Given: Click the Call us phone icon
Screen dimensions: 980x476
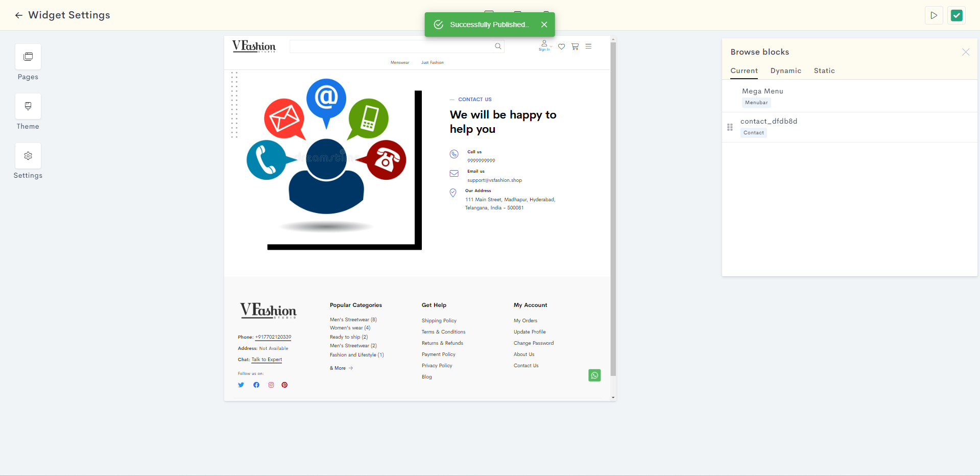Looking at the screenshot, I should pos(454,154).
